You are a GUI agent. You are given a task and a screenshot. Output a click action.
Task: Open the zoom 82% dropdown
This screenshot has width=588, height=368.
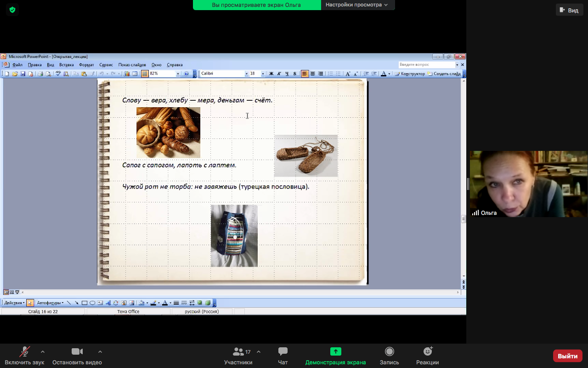(x=178, y=74)
